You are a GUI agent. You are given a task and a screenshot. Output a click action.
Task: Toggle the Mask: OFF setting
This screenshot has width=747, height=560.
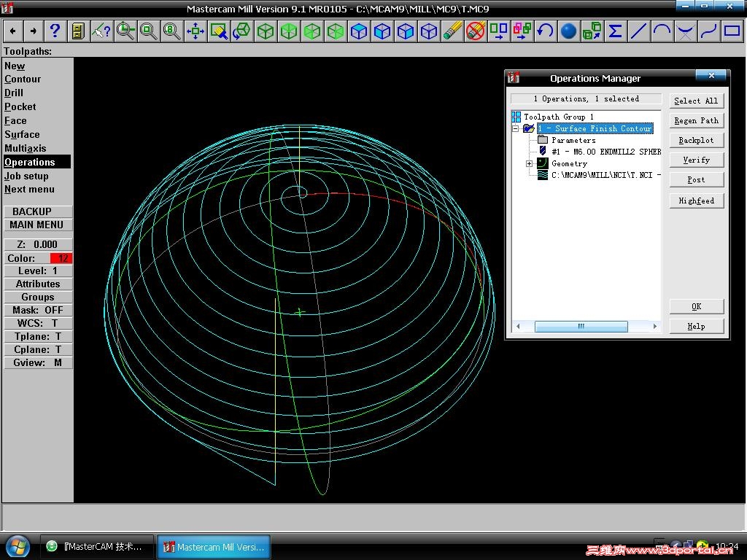point(38,310)
